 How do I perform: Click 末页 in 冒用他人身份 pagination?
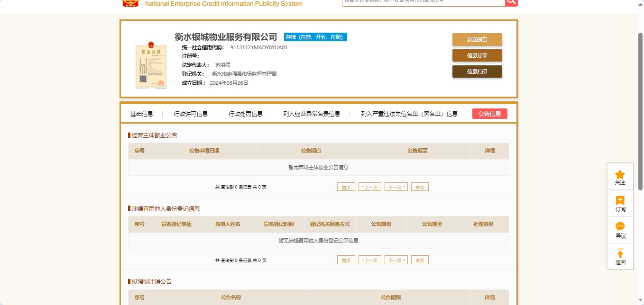click(x=420, y=260)
